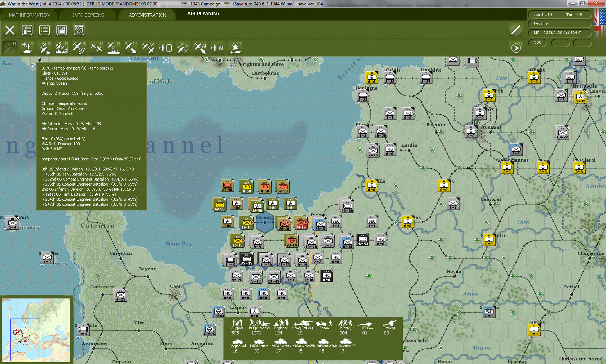Click the Infantry 384 strength entry
Image resolution: width=606 pixels, height=364 pixels.
pos(345,327)
